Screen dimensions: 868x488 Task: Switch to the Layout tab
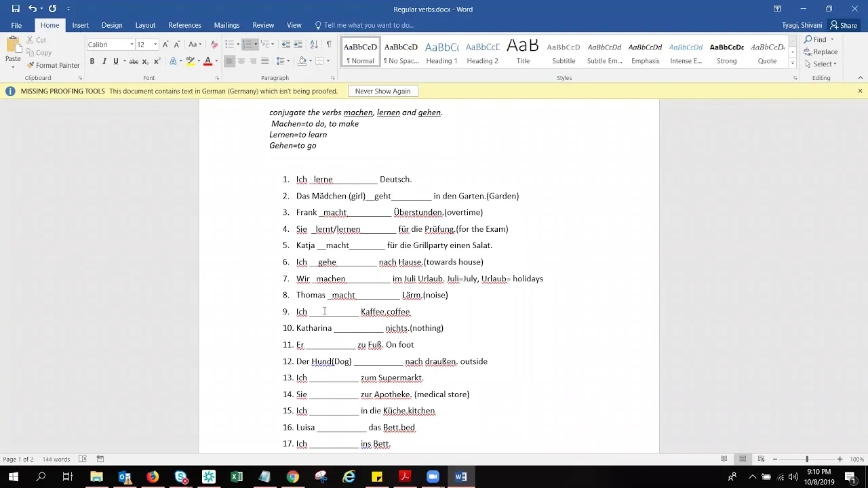pos(145,25)
